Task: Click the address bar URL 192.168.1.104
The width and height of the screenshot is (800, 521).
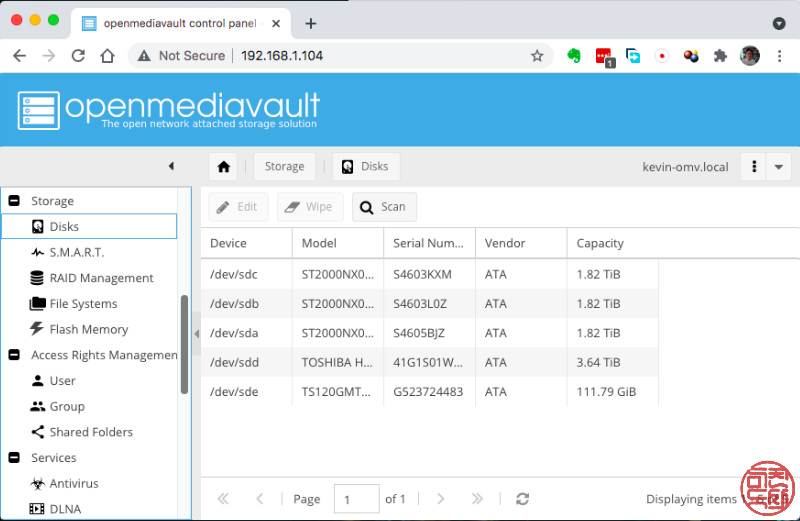Action: coord(282,56)
